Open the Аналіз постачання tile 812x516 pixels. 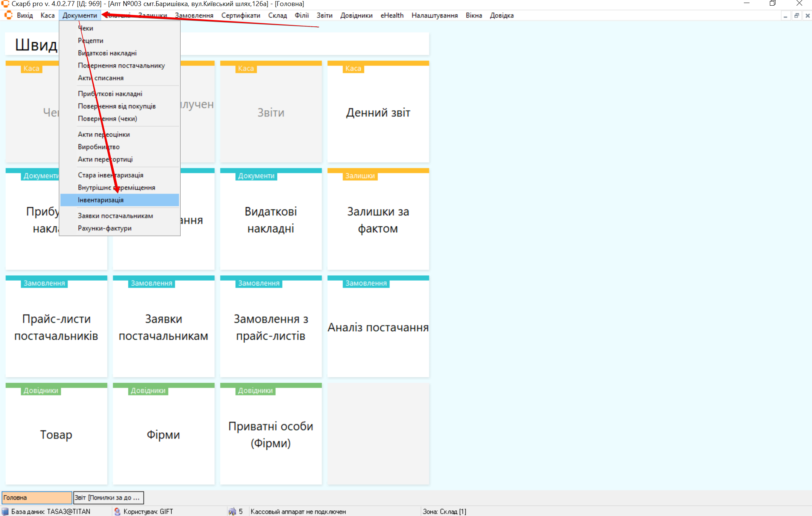click(x=378, y=327)
